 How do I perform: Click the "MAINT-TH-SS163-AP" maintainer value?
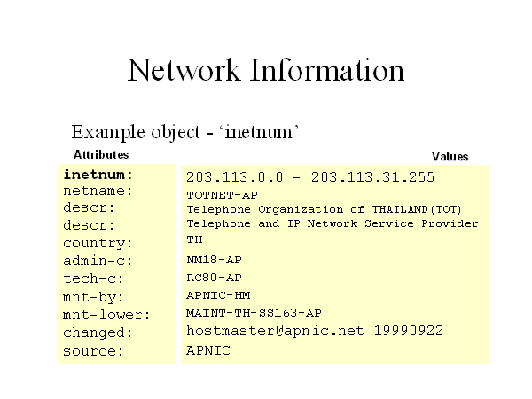pyautogui.click(x=254, y=313)
